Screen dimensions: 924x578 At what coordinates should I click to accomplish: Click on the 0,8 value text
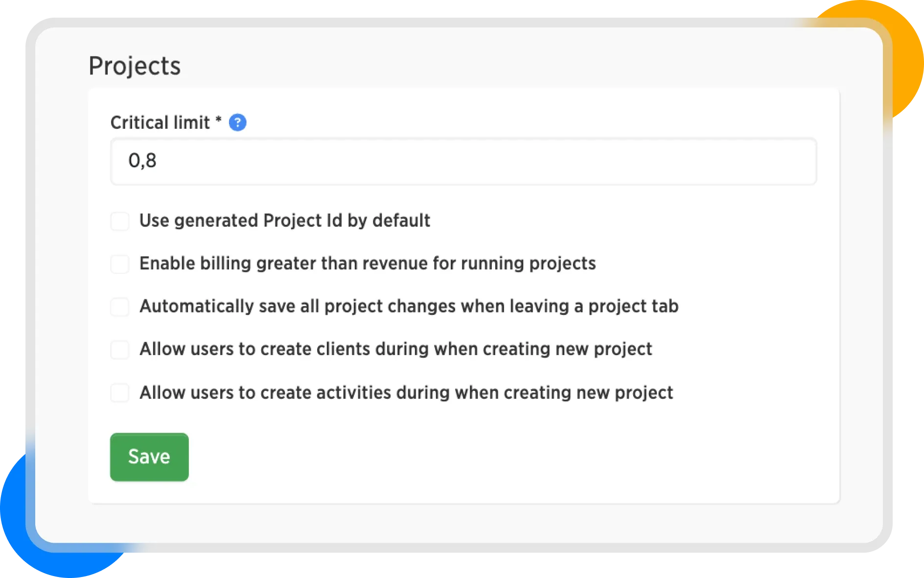point(142,161)
